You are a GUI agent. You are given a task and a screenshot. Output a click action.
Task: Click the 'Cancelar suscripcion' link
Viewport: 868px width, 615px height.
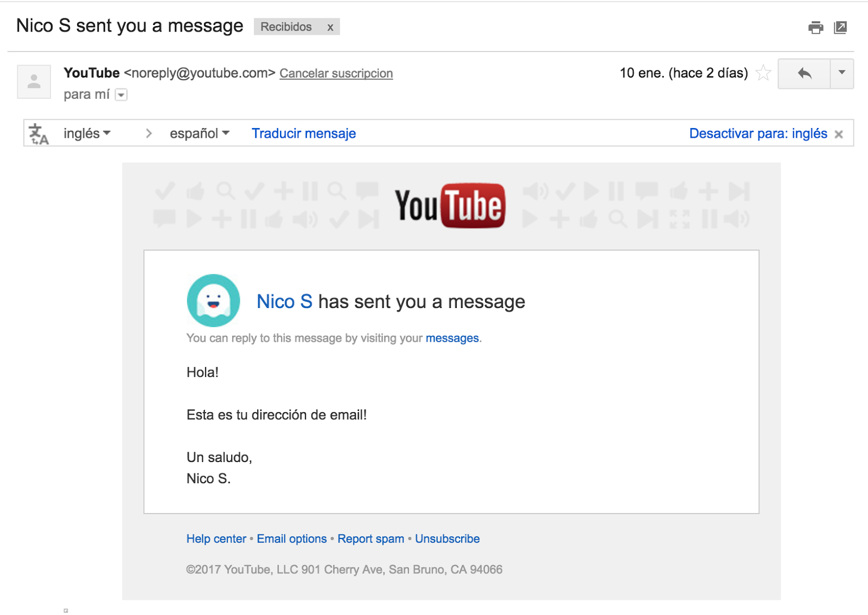tap(336, 73)
